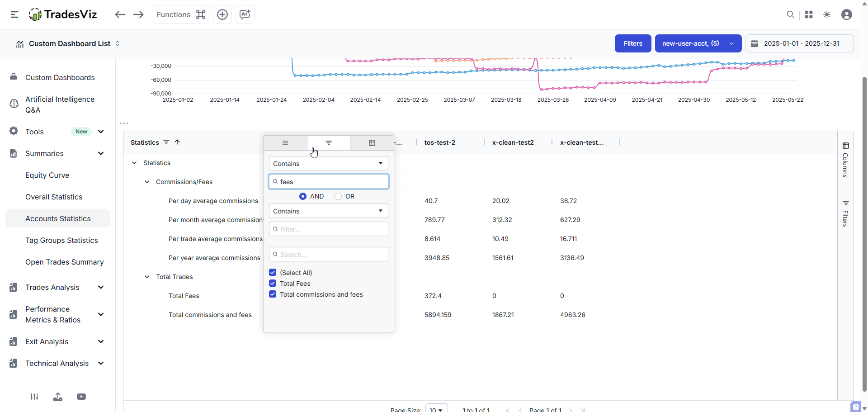
Task: Open the first Contains condition dropdown
Action: coord(328,163)
